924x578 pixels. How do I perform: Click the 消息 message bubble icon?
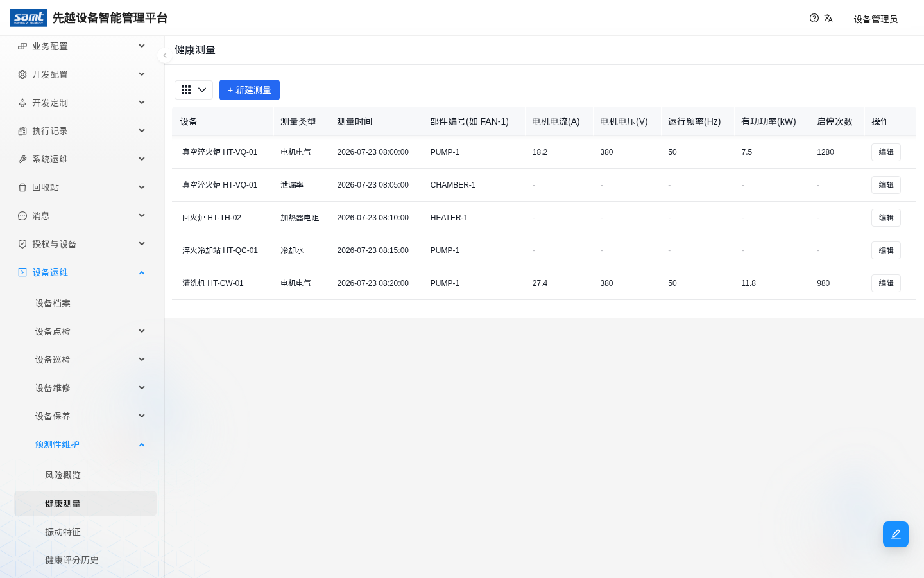point(22,216)
